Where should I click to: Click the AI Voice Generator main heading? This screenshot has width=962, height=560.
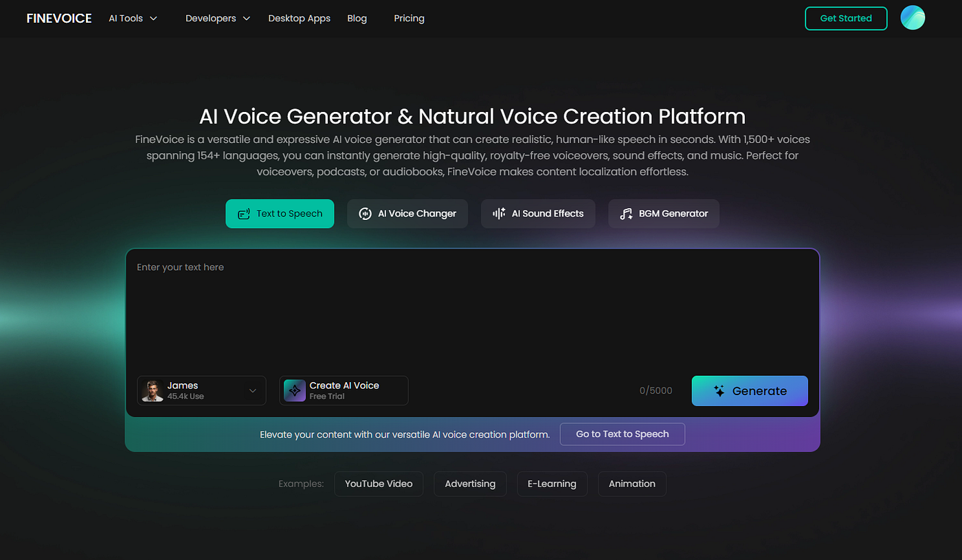[472, 116]
